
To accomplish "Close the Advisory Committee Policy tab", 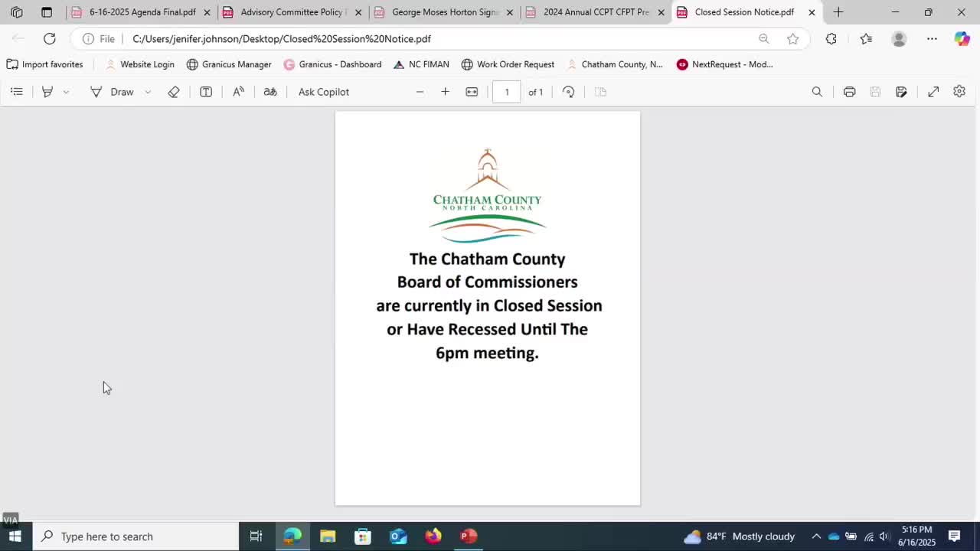I will 358,12.
